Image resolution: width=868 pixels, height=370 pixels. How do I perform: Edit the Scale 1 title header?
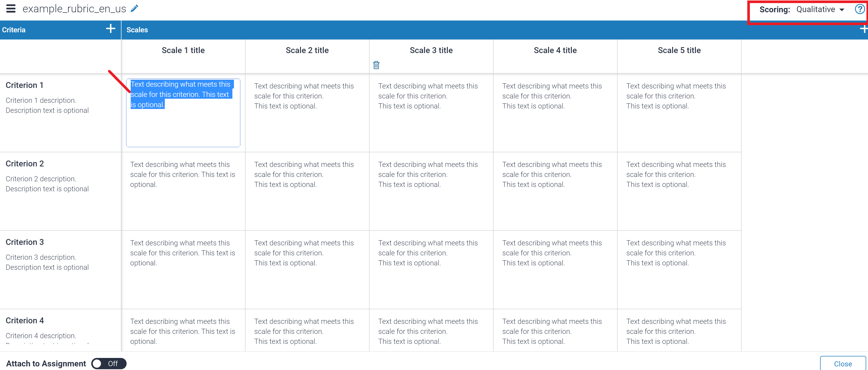pyautogui.click(x=183, y=50)
